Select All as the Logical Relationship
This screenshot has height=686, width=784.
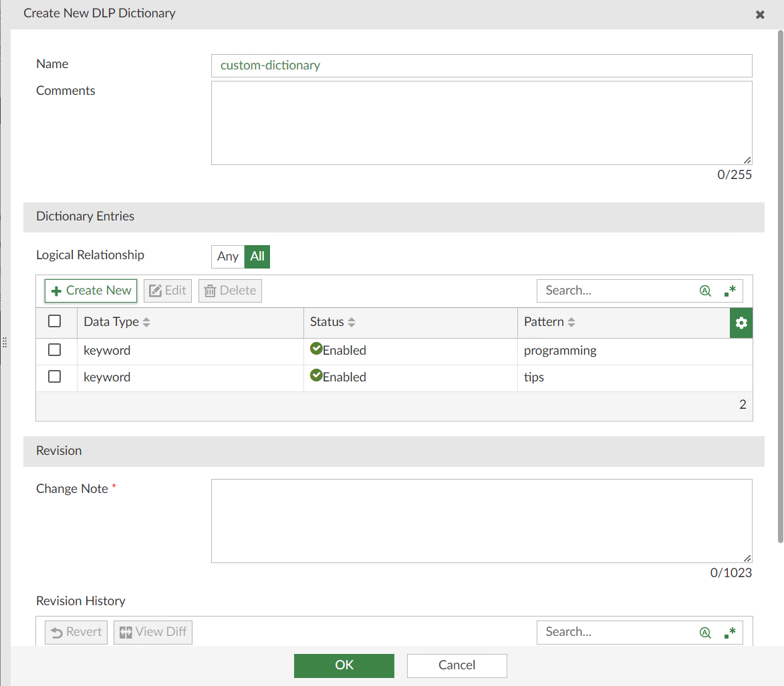(x=257, y=256)
